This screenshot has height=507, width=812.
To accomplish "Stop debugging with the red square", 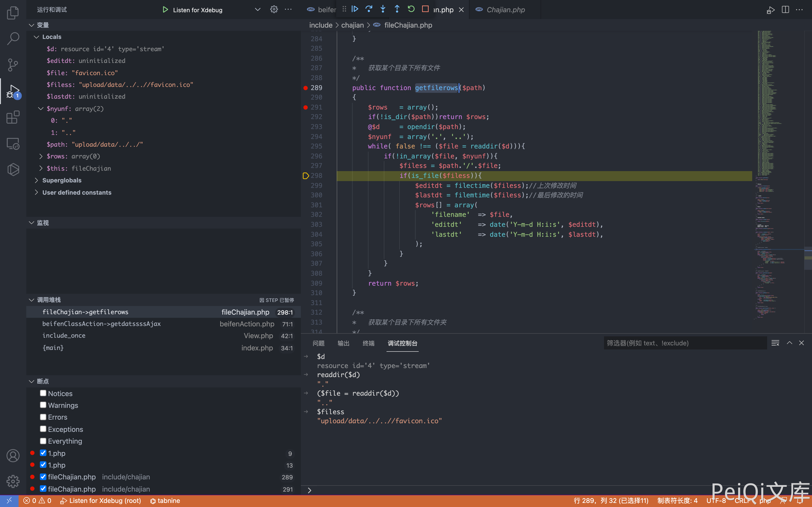I will click(x=425, y=9).
